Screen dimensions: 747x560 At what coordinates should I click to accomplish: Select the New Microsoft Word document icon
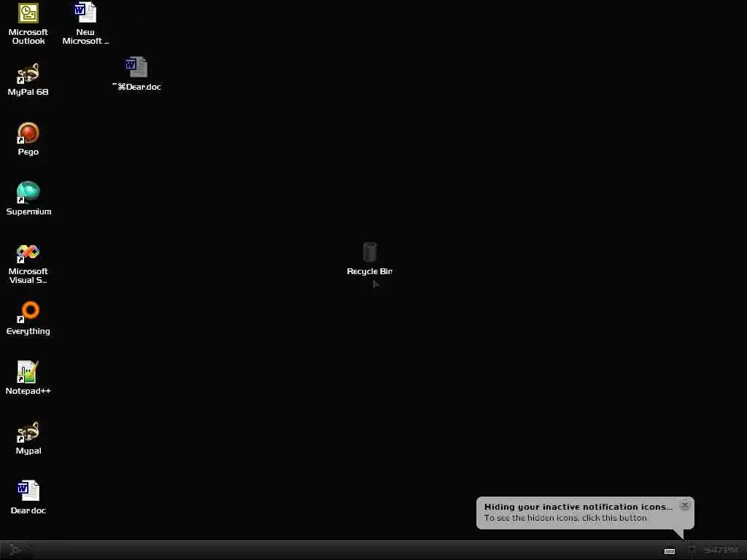pos(85,24)
